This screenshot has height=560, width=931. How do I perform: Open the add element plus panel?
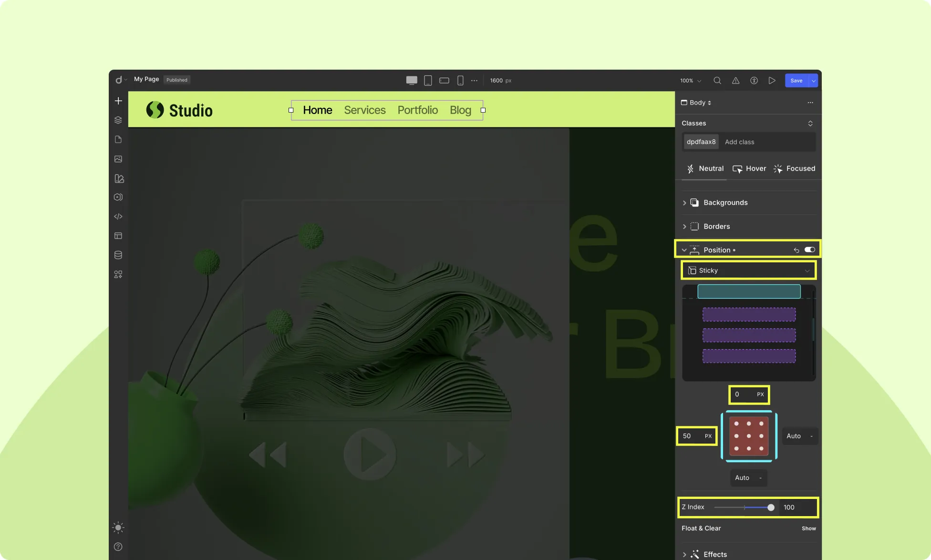(118, 101)
